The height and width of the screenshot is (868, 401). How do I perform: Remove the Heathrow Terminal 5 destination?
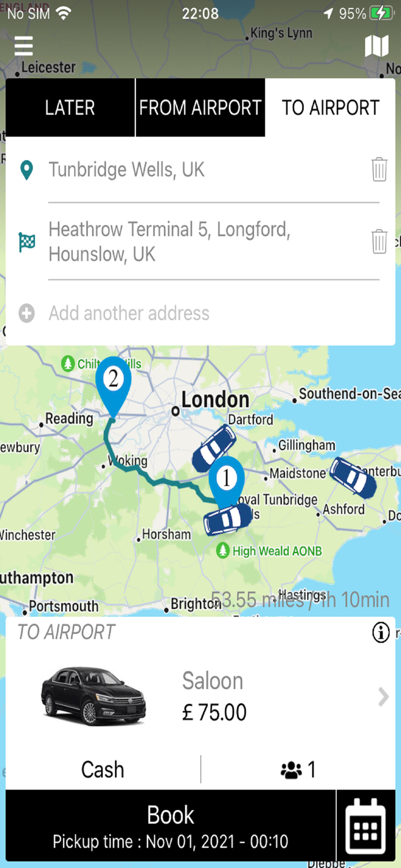pos(380,242)
